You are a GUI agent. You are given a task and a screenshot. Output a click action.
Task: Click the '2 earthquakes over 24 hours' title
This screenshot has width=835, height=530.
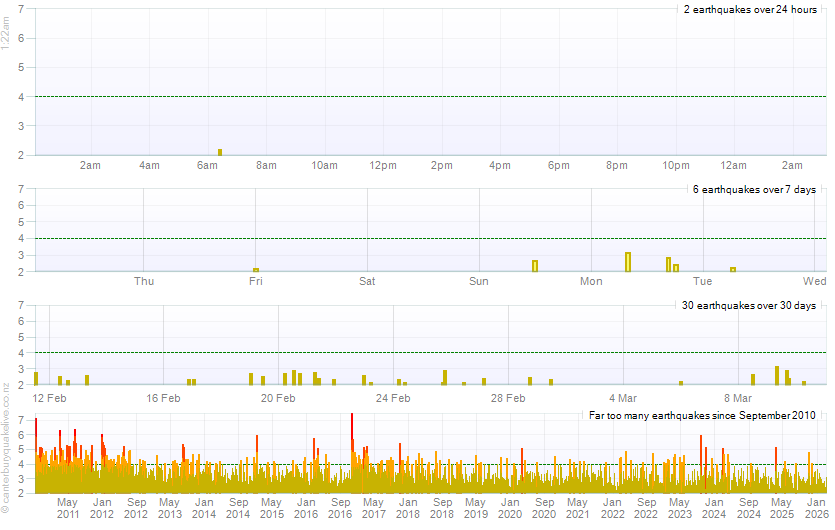point(750,9)
